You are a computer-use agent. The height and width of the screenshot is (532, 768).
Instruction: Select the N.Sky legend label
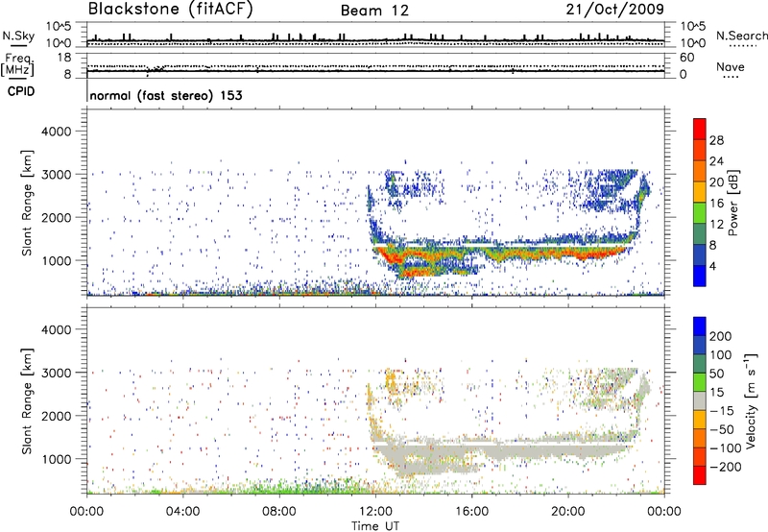(18, 36)
